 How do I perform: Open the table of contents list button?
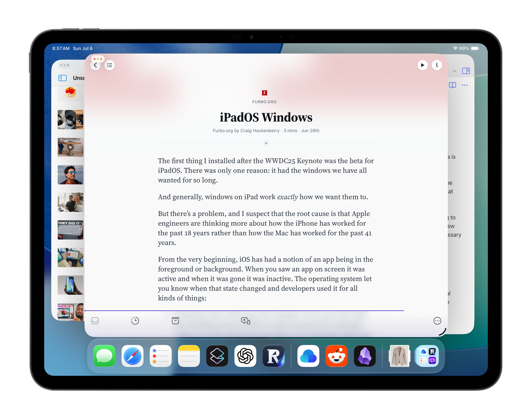pyautogui.click(x=110, y=65)
